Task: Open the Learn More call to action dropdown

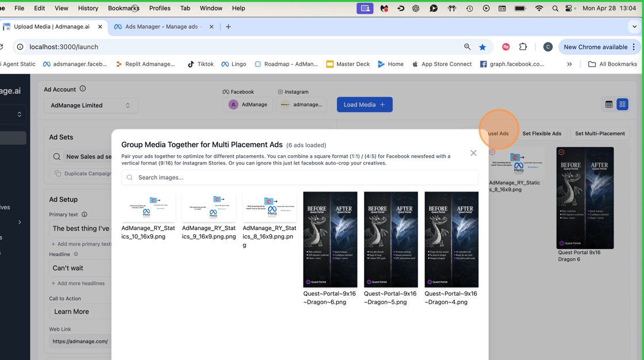Action: pyautogui.click(x=80, y=312)
